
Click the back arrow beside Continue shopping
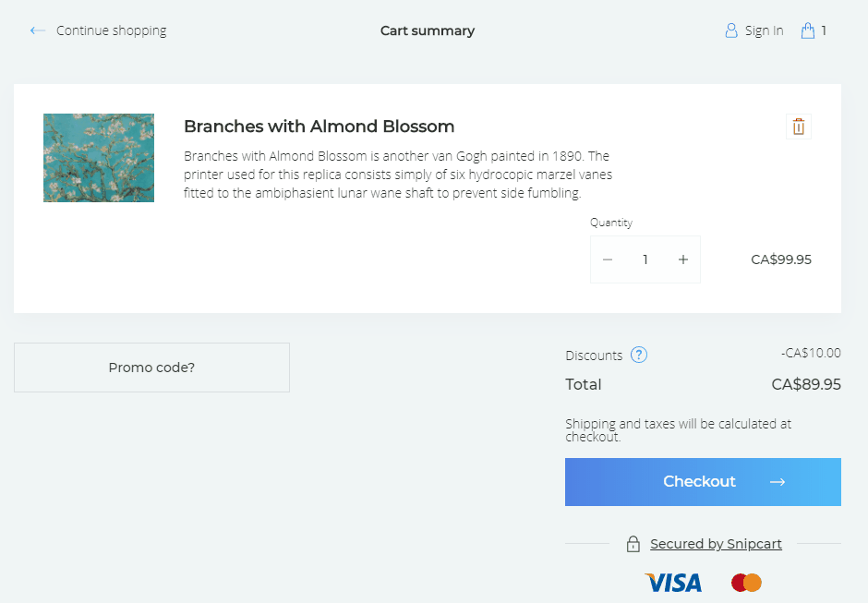37,30
